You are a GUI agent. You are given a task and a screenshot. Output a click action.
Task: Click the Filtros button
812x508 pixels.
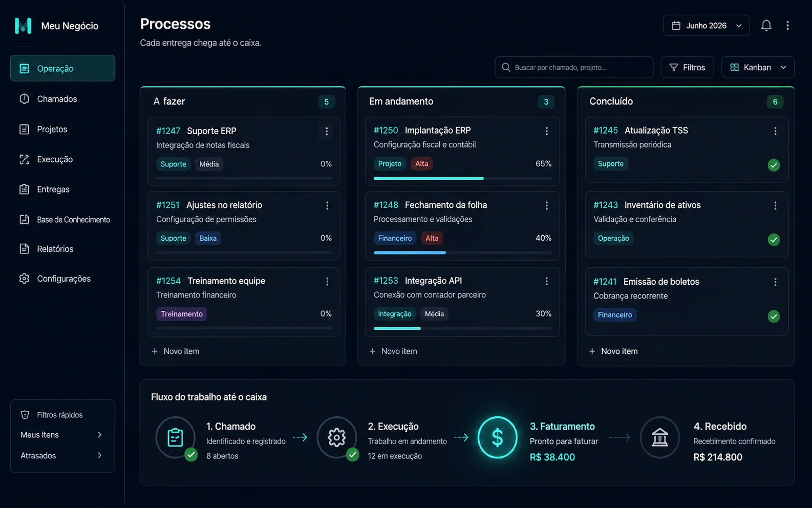[687, 67]
